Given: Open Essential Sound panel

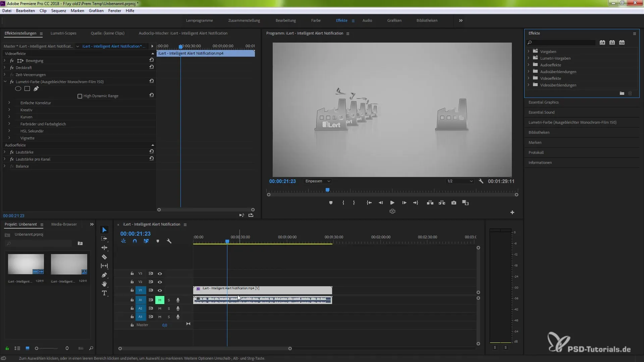Looking at the screenshot, I should click(541, 112).
